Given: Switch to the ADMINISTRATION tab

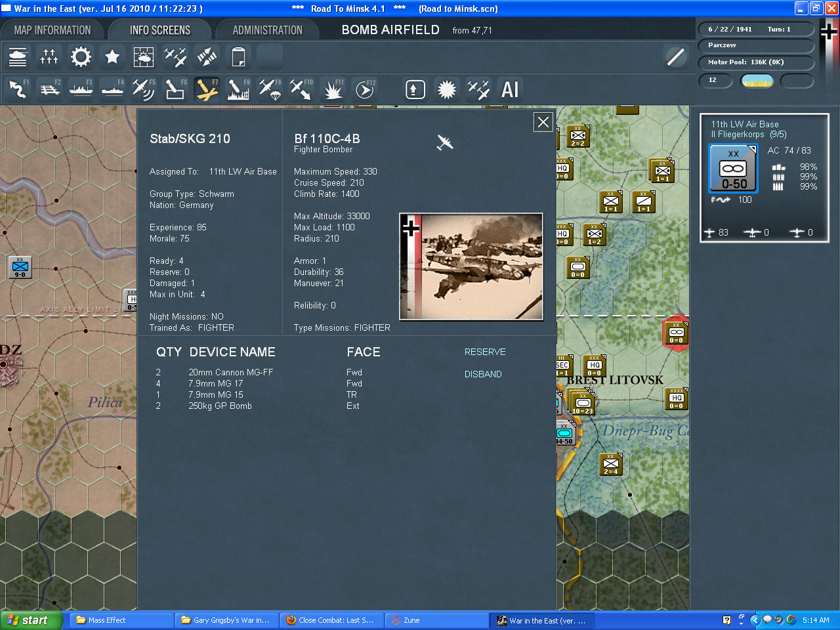Looking at the screenshot, I should pyautogui.click(x=268, y=30).
